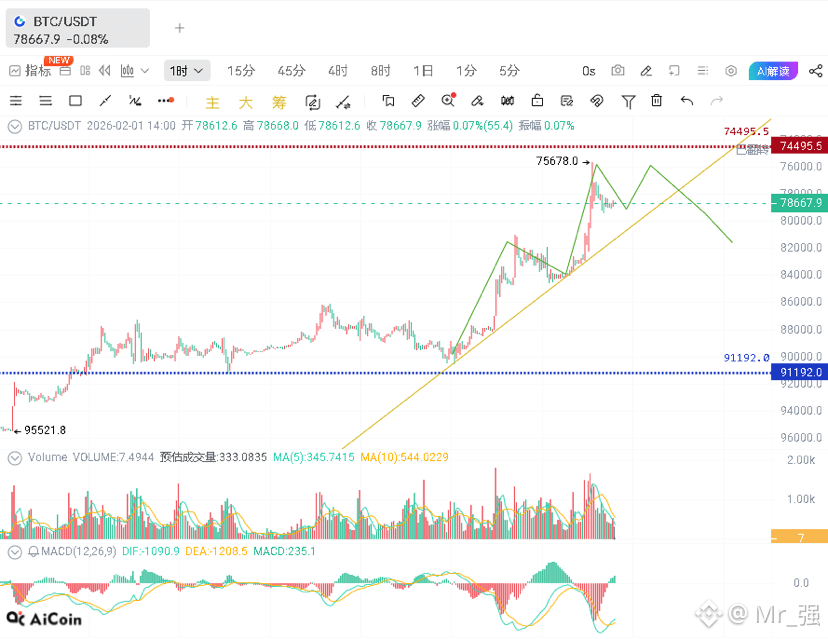This screenshot has width=828, height=640.
Task: Toggle the magnet snap mode
Action: click(x=597, y=100)
